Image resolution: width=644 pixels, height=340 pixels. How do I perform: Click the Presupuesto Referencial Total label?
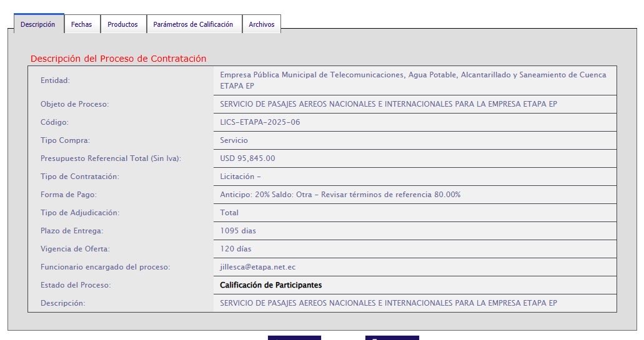pos(111,158)
